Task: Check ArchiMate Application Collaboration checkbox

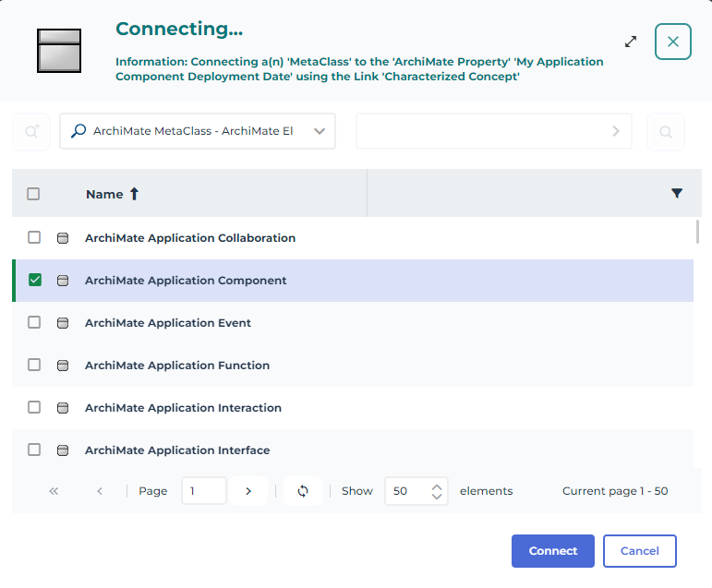Action: click(x=34, y=237)
